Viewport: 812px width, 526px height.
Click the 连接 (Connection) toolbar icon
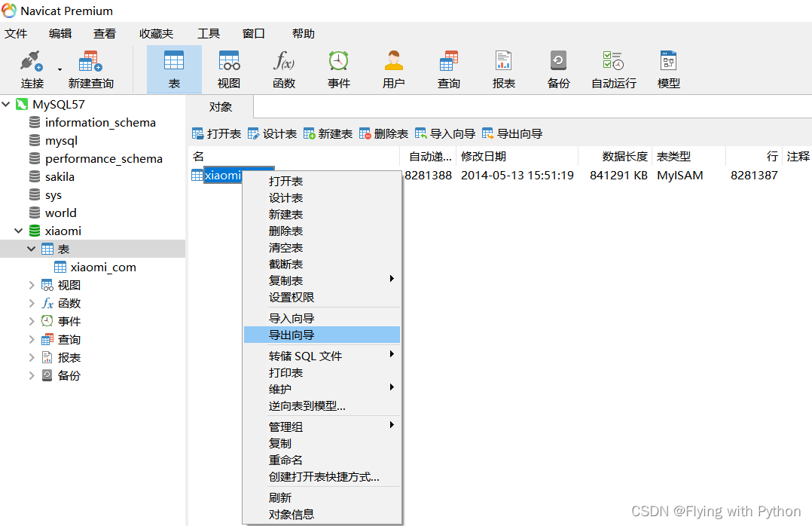click(29, 68)
